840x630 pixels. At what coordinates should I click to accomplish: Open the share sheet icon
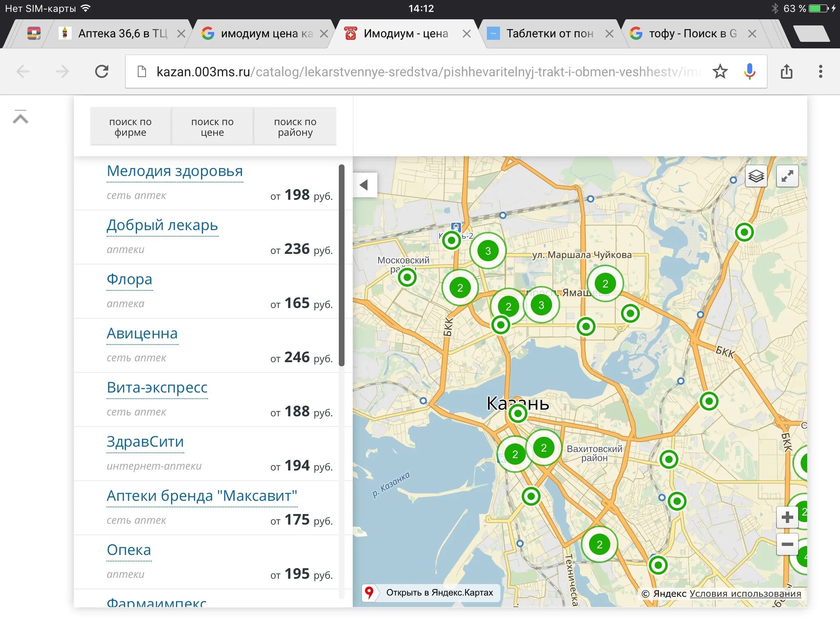[x=786, y=72]
